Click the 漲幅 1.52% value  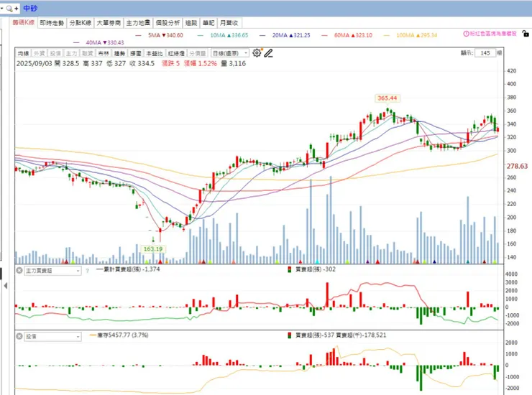(x=200, y=63)
